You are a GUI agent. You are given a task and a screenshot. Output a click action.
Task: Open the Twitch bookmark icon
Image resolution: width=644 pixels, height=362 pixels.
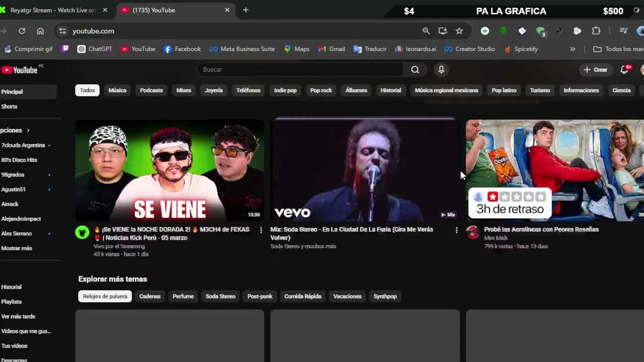(65, 49)
